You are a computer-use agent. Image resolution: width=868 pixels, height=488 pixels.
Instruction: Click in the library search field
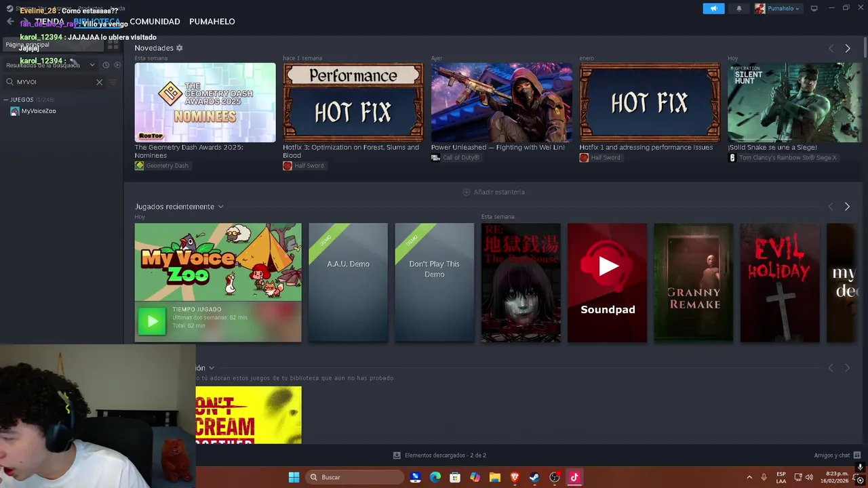tap(54, 82)
